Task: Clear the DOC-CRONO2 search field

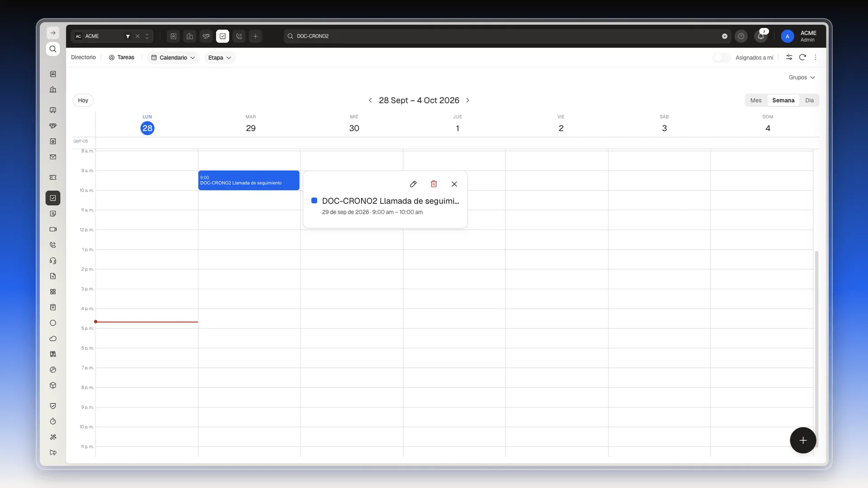Action: tap(725, 36)
